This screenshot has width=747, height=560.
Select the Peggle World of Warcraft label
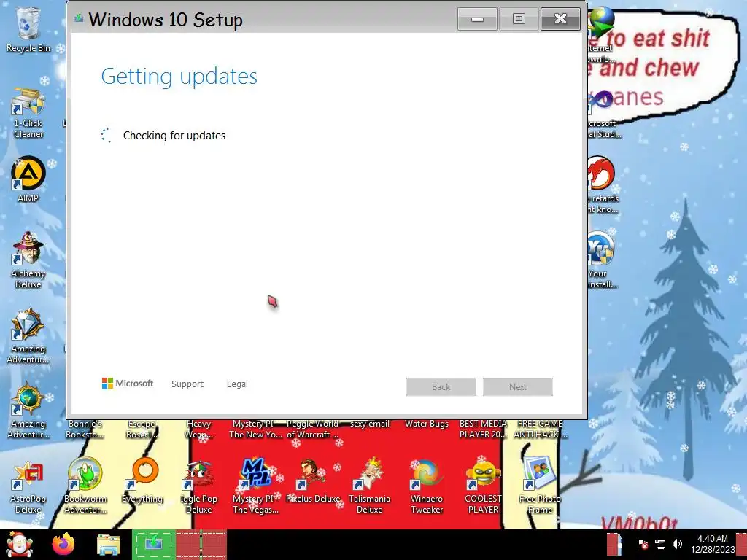click(312, 429)
